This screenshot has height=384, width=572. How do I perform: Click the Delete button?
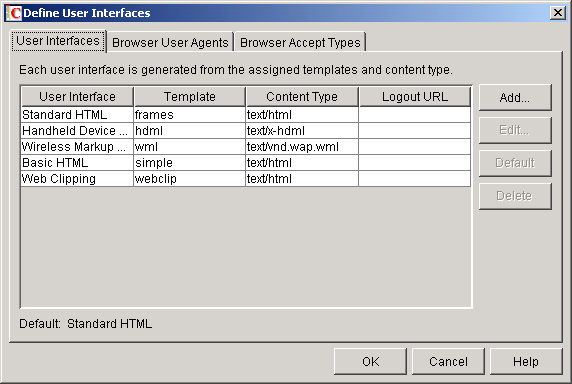pyautogui.click(x=515, y=196)
